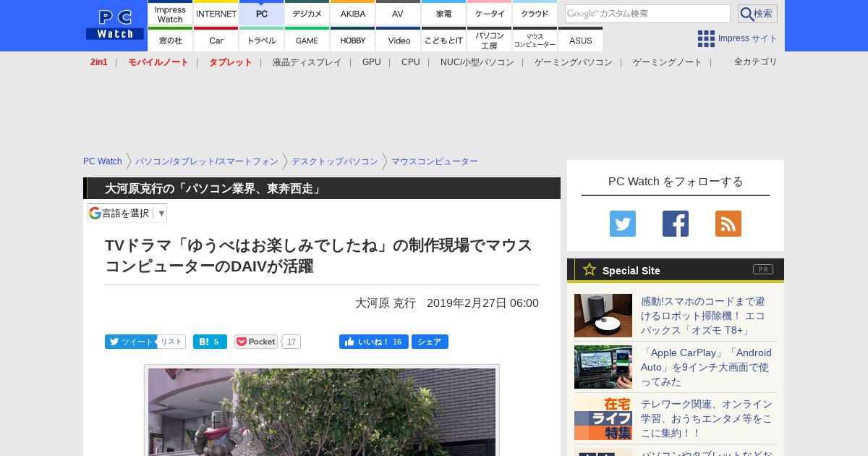Open the トラベル tab
Image resolution: width=868 pixels, height=456 pixels.
(262, 40)
